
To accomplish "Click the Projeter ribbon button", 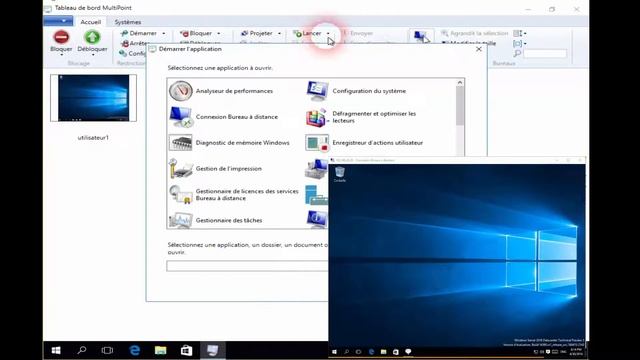I will pyautogui.click(x=257, y=33).
